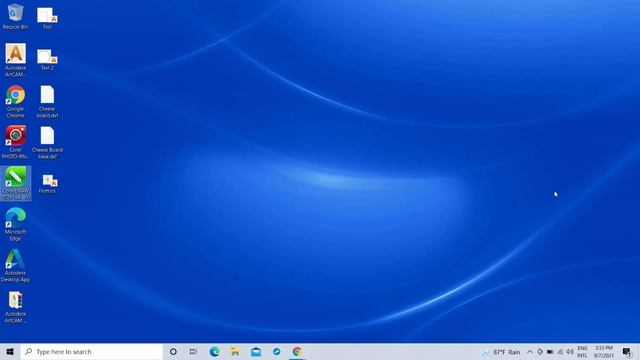
Task: Open Task View on the taskbar
Action: [x=193, y=351]
